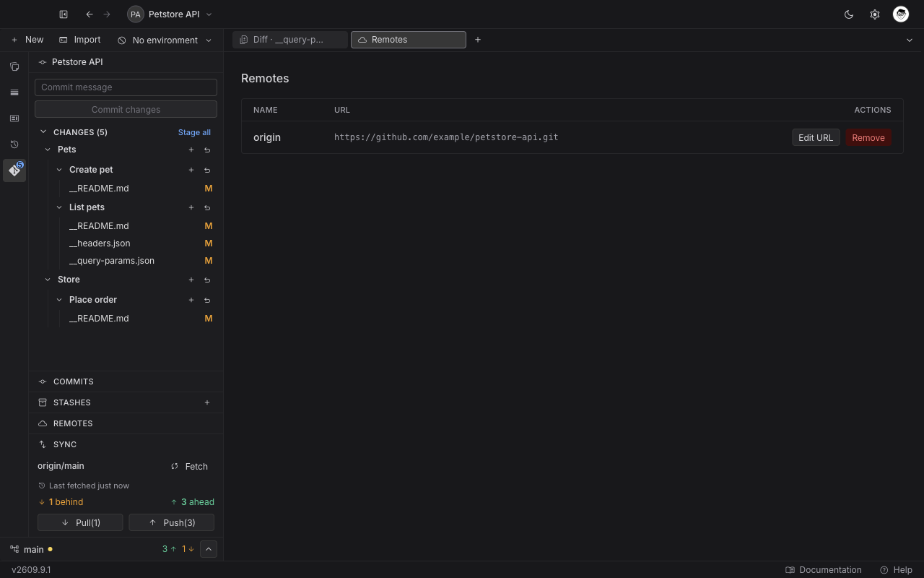Open the user avatar menu
This screenshot has height=578, width=924.
[x=901, y=14]
